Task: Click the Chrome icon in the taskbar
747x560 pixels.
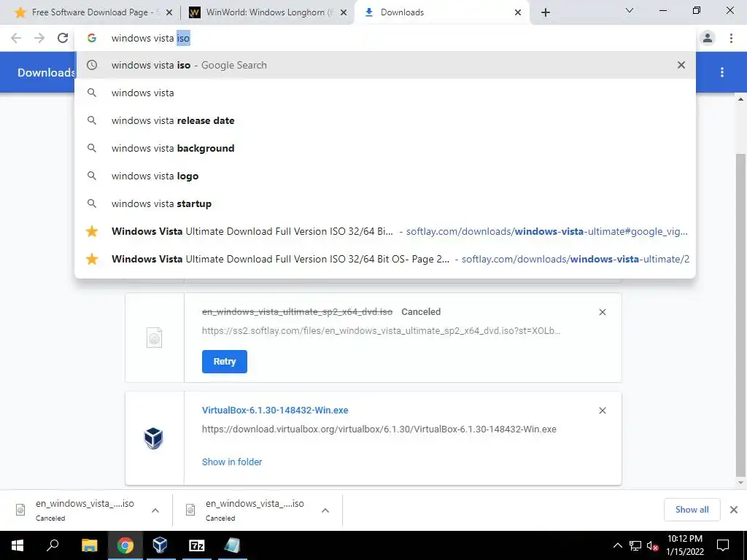Action: click(125, 545)
